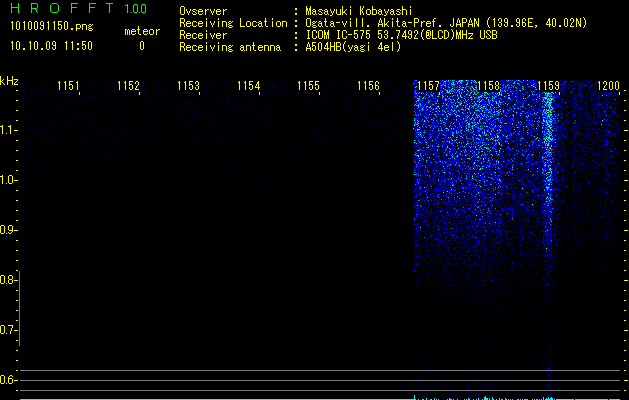The image size is (629, 400).
Task: Select the 1159 time label
Action: pos(548,86)
